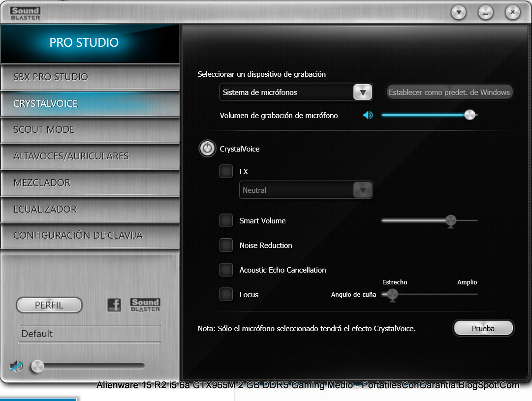Click the Amplio label on focus slider
This screenshot has height=401, width=532.
[x=467, y=282]
